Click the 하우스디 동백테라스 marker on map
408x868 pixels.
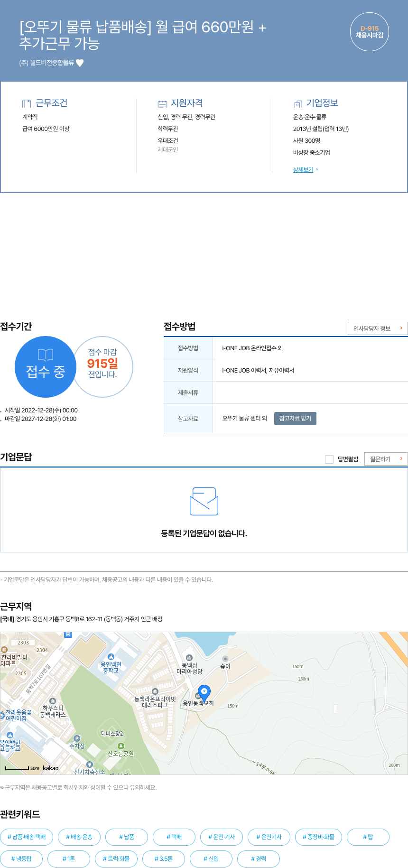click(x=53, y=701)
